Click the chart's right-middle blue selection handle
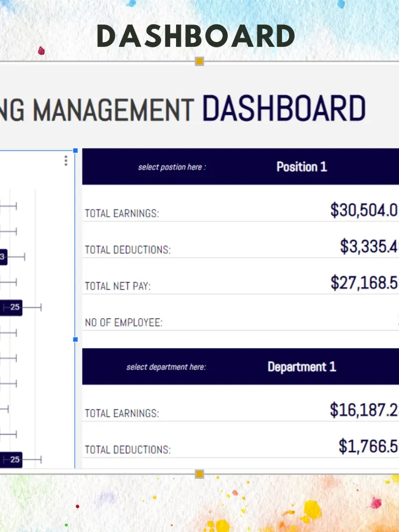The image size is (399, 532). (x=75, y=339)
